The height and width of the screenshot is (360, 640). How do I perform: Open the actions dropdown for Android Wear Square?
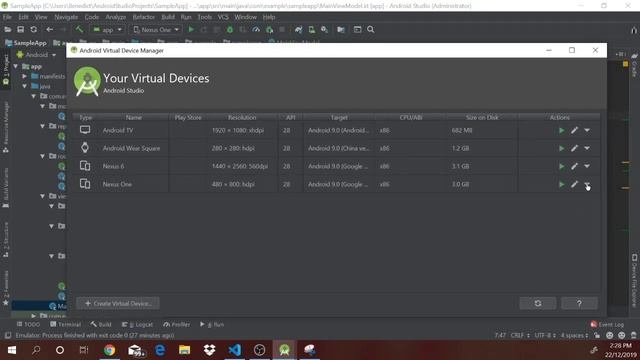point(587,148)
